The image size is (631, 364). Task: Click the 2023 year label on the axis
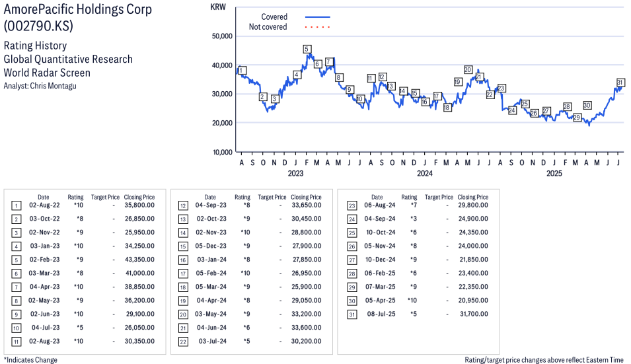tap(295, 173)
